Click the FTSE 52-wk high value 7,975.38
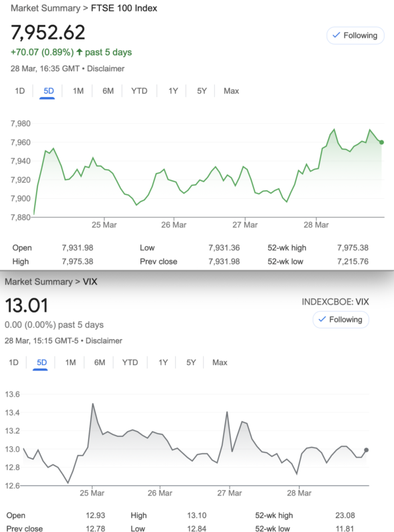This screenshot has height=532, width=394. tap(353, 247)
